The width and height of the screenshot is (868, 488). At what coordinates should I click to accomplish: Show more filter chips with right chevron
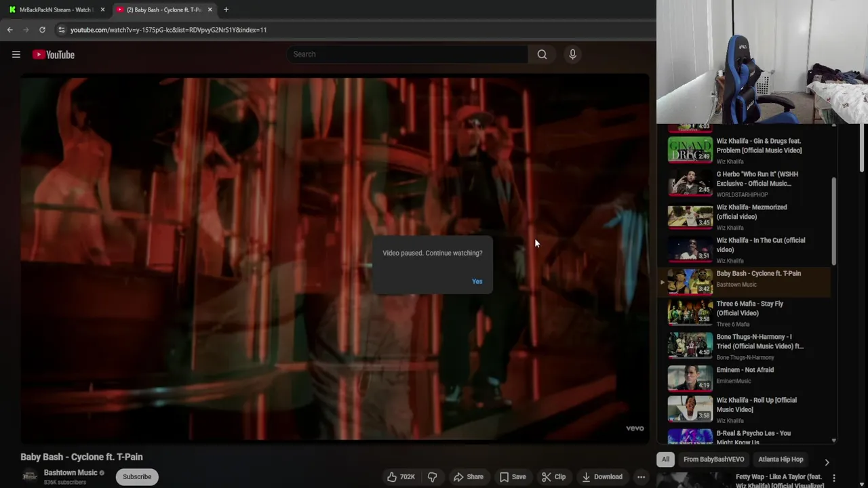click(827, 462)
